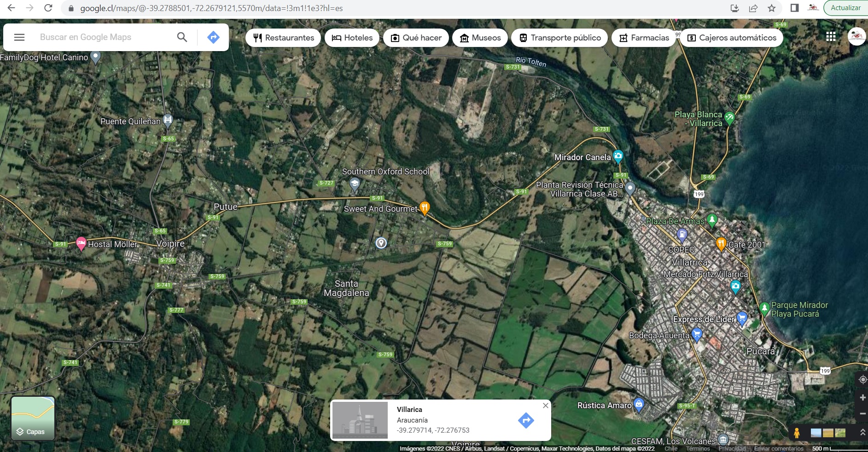The width and height of the screenshot is (868, 452).
Task: Click the Sweet And Gourmet restaurant pin
Action: (425, 208)
